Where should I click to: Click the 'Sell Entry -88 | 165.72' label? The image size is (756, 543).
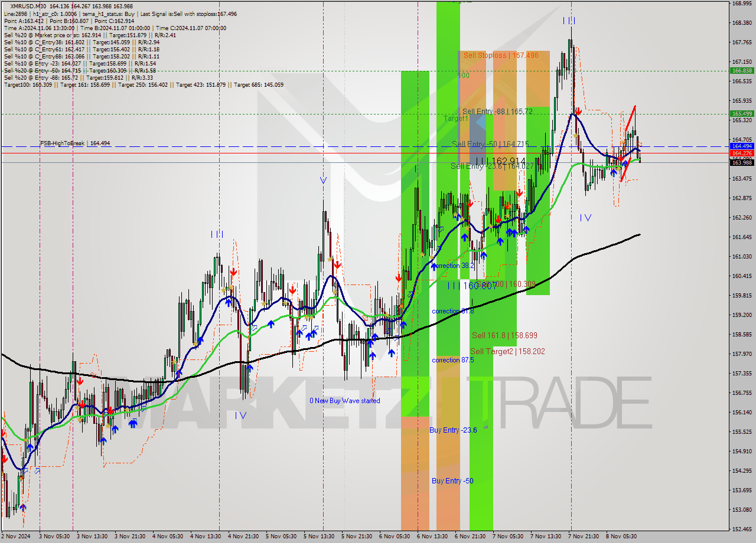498,111
